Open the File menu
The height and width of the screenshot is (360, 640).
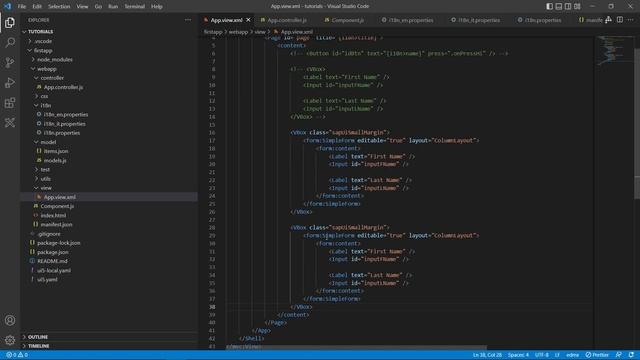[22, 7]
